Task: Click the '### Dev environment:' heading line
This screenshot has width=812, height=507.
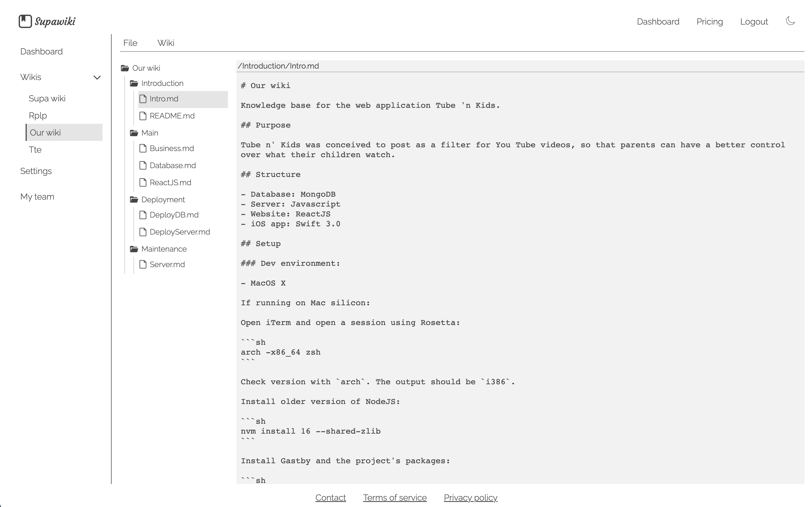Action: (290, 264)
